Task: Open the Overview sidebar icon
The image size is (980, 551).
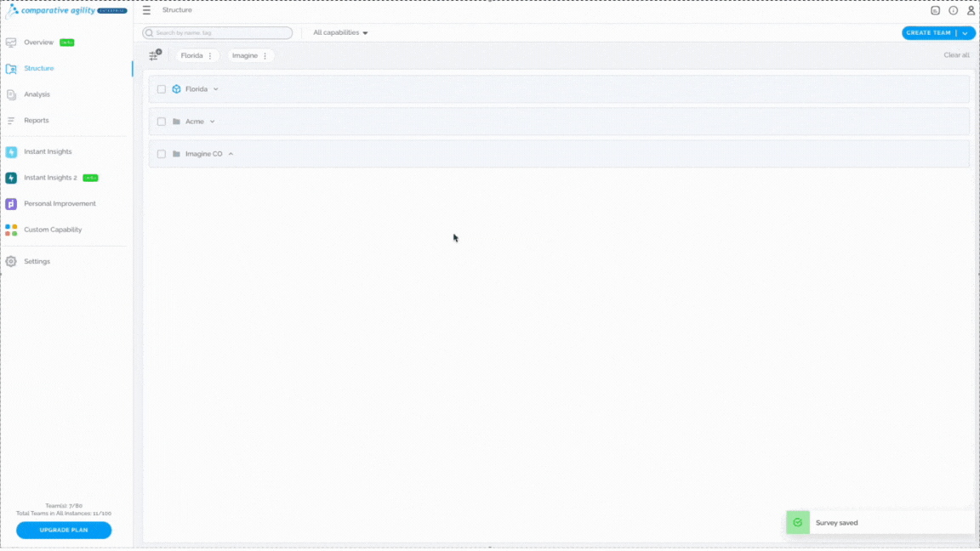Action: [x=11, y=43]
